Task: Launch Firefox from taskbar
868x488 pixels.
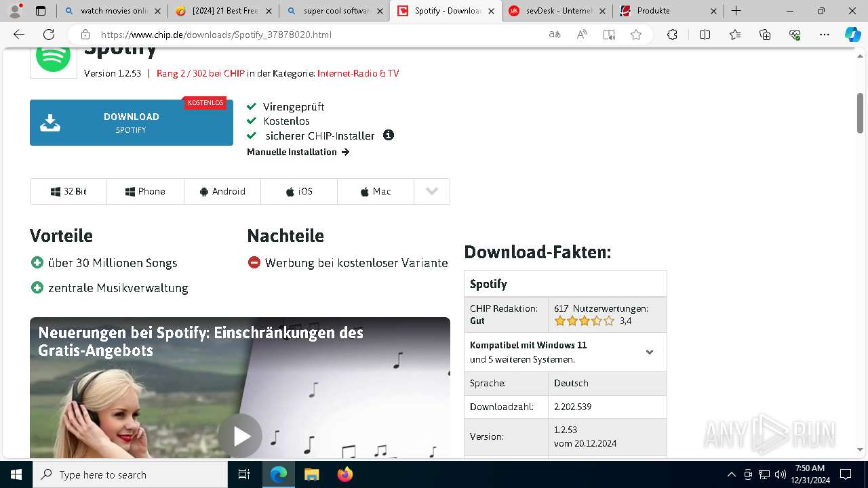Action: click(345, 474)
